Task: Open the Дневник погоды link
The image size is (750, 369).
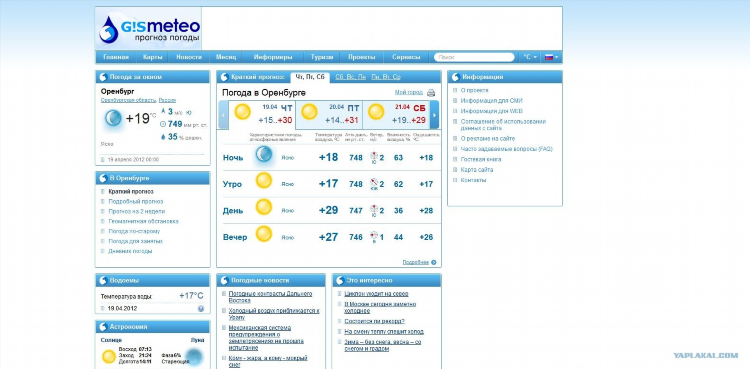Action: [131, 251]
